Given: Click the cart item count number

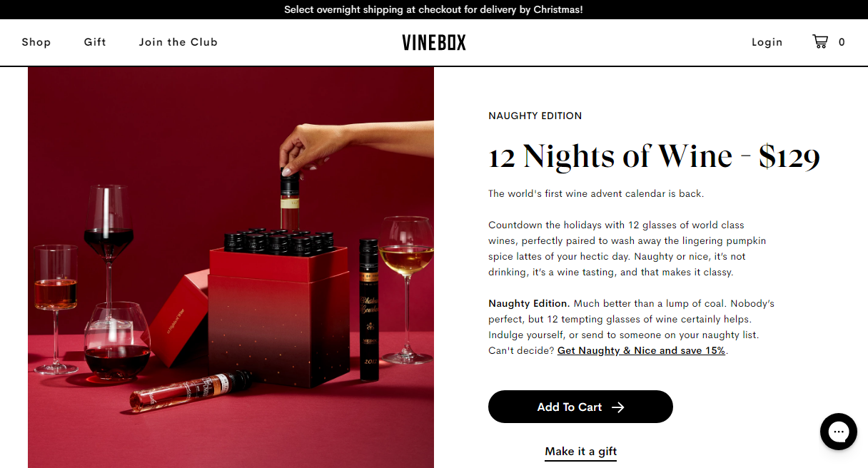Looking at the screenshot, I should [842, 42].
